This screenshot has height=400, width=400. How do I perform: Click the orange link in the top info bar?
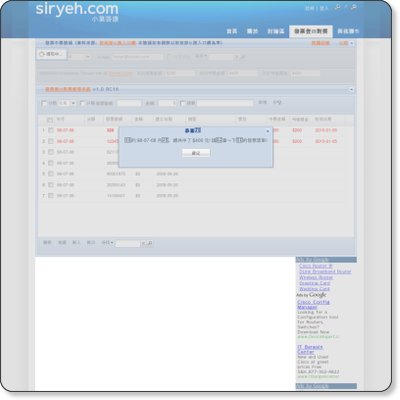coord(117,43)
